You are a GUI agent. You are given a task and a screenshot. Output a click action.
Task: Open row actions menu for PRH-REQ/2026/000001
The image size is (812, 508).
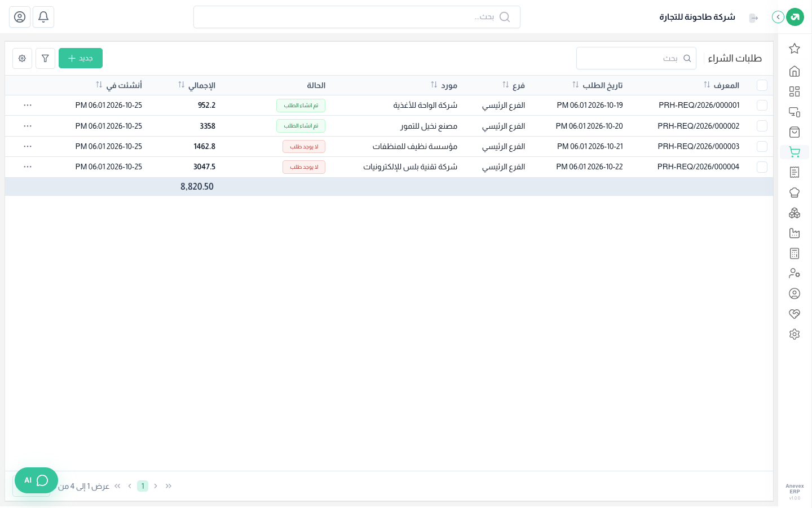[28, 106]
